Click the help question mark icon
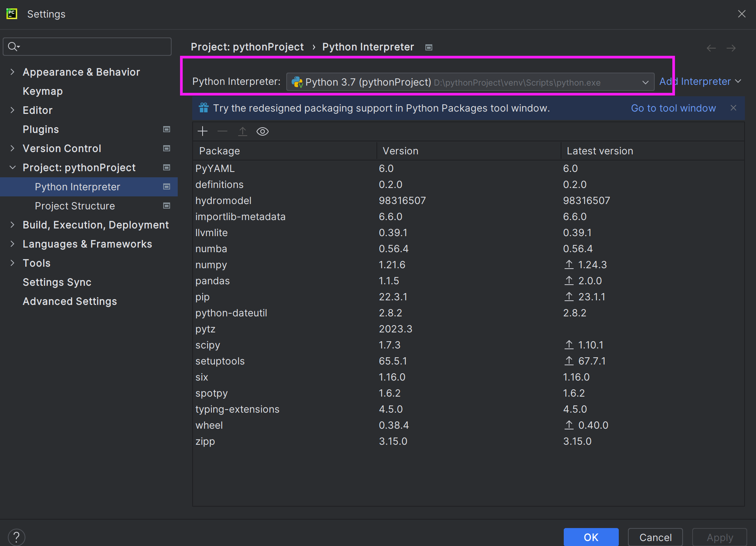Image resolution: width=756 pixels, height=546 pixels. click(16, 537)
